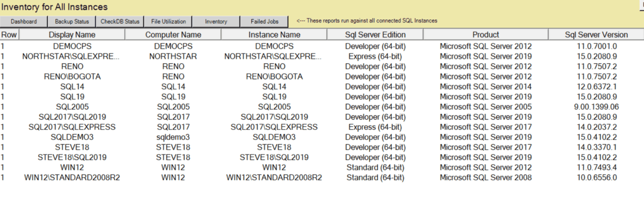This screenshot has height=198, width=644.
Task: Sort by Computer Name column header
Action: [173, 35]
